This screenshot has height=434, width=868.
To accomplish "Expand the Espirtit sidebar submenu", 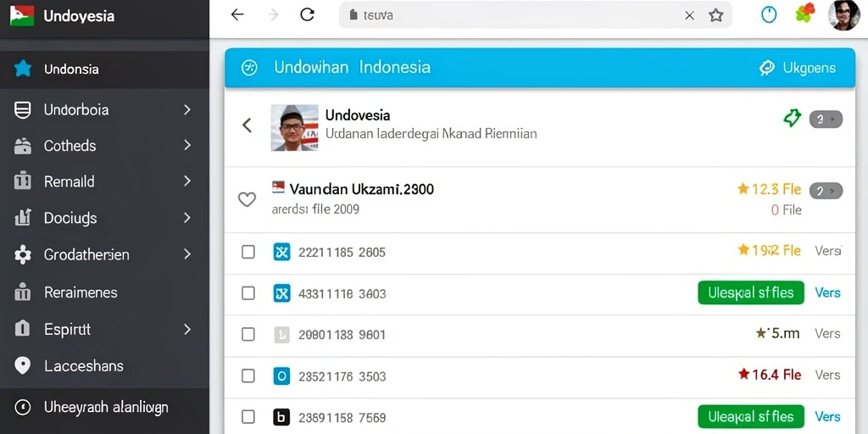I will [187, 330].
